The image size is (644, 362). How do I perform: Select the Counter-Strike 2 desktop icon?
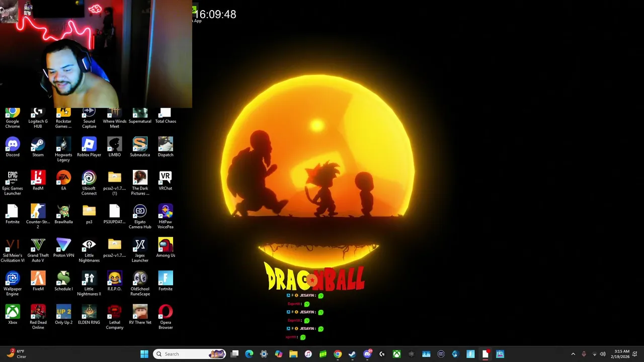point(38,217)
